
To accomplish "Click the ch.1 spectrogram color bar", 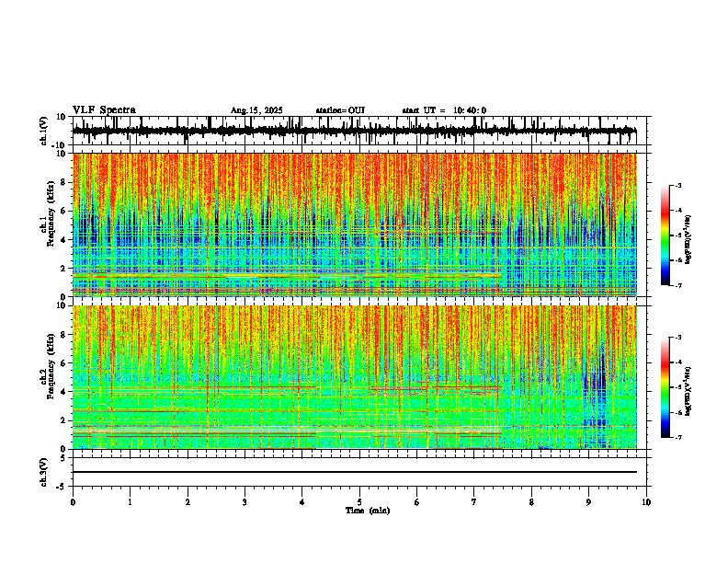I will click(x=665, y=236).
